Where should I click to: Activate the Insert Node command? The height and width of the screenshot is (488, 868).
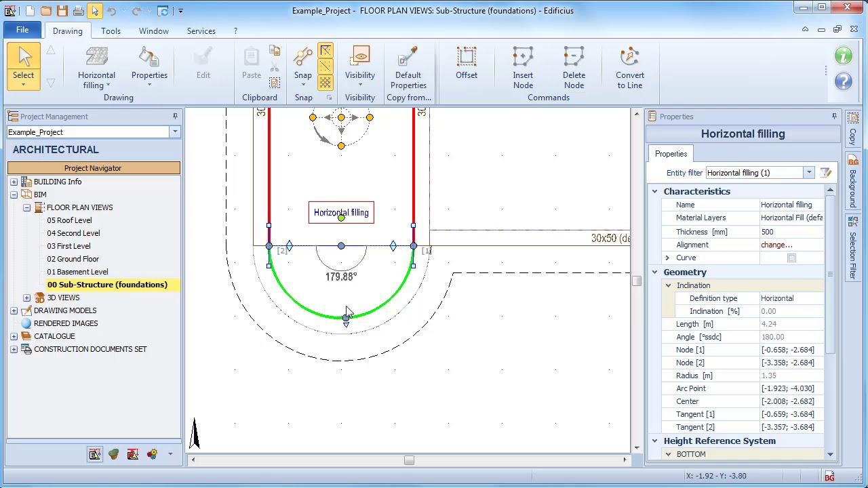(x=523, y=68)
